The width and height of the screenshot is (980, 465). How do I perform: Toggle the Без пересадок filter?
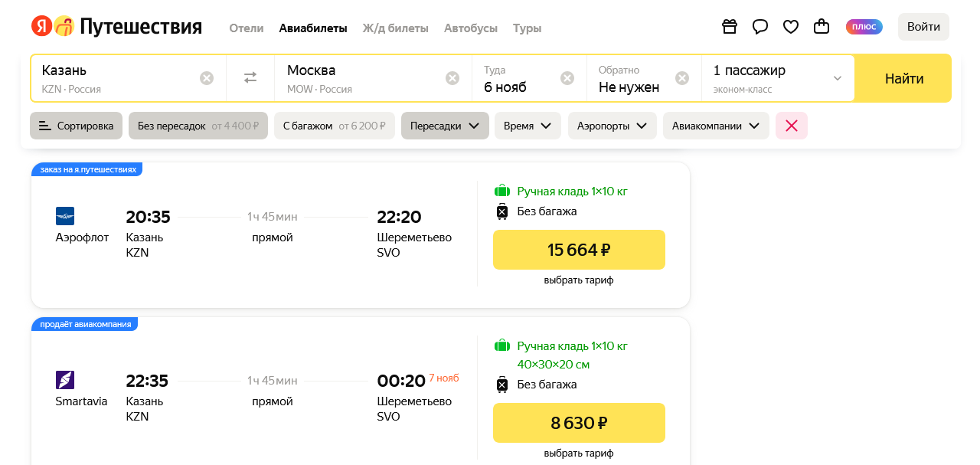coord(198,126)
